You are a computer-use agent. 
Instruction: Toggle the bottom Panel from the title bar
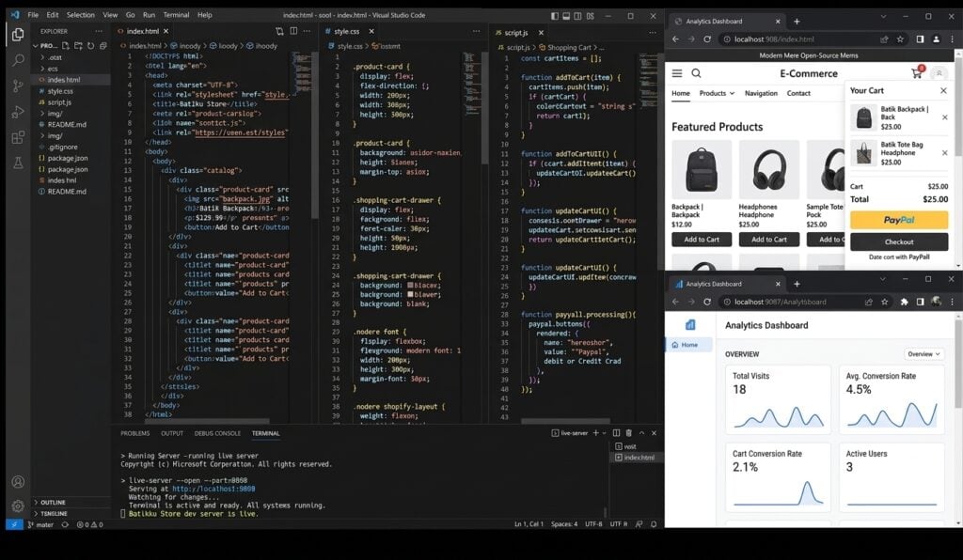tap(566, 16)
